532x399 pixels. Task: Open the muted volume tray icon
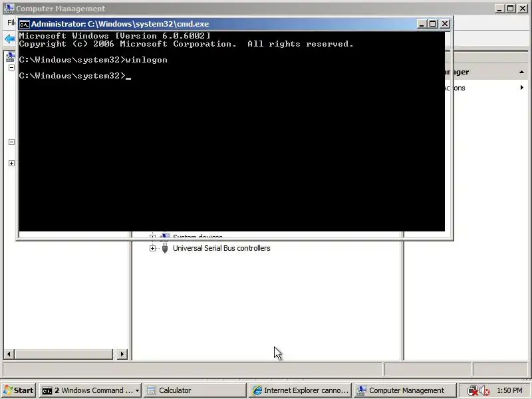485,390
